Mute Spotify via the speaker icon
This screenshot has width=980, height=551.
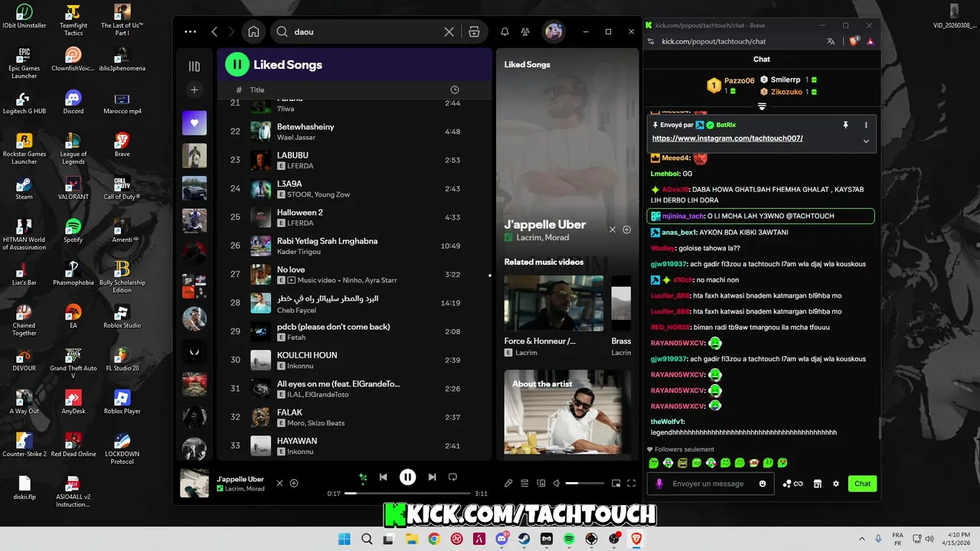click(x=557, y=483)
